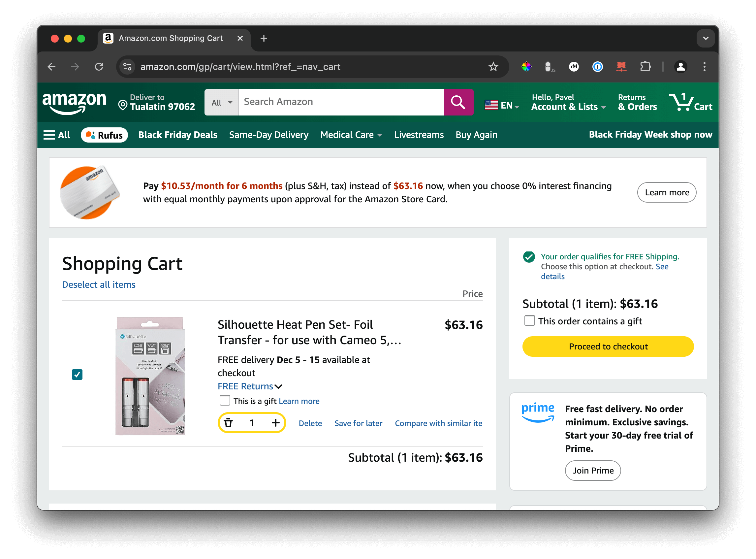Screen dimensions: 756x559
Task: Change delivery location Tualatin 97062
Action: click(157, 102)
